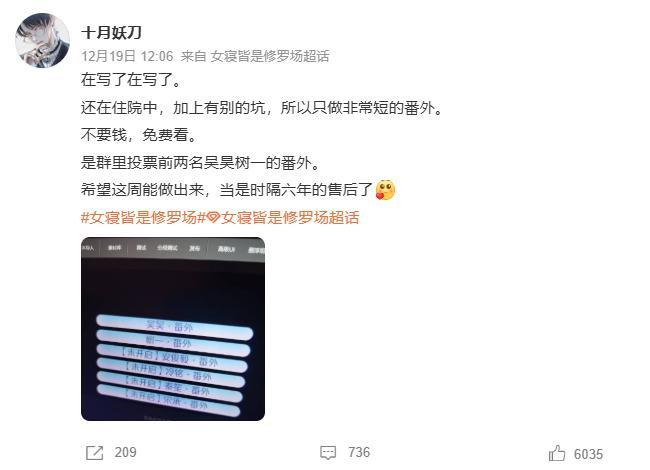Viewport: 650px width, 470px height.
Task: Click the 736 comment count
Action: pos(359,452)
